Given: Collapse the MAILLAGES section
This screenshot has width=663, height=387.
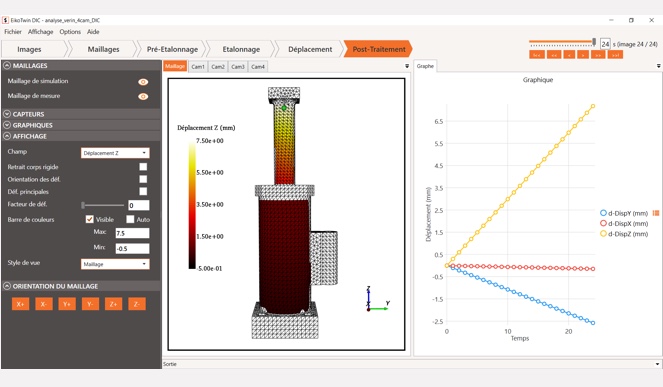Looking at the screenshot, I should tap(7, 66).
